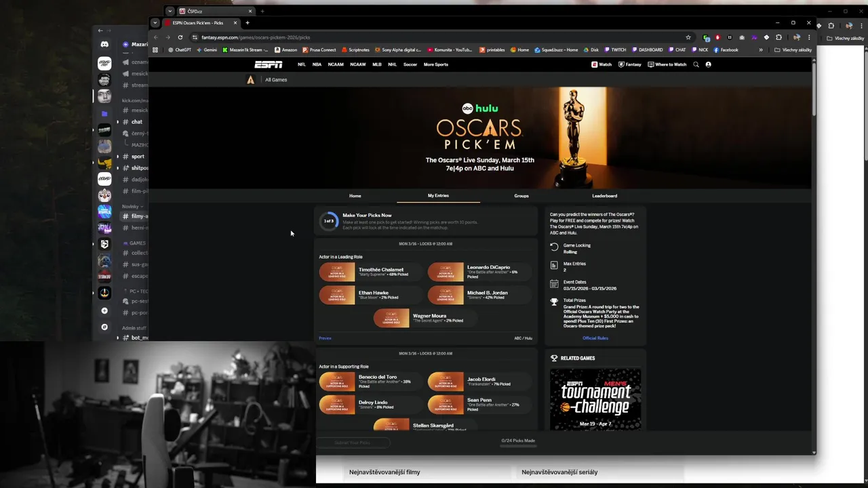Open Discord server discovery compass icon
The image size is (868, 488).
(104, 327)
